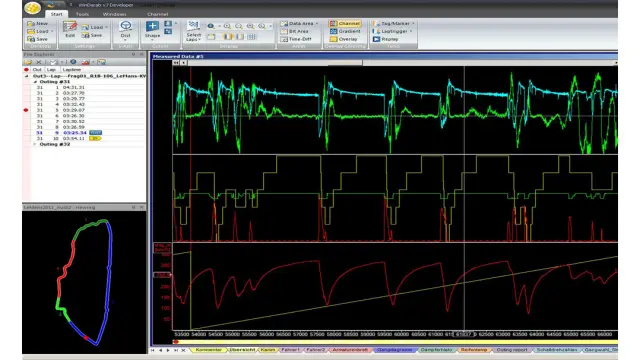Screen dimensions: 640x360
Task: Click the Time-Diff button
Action: [x=296, y=39]
